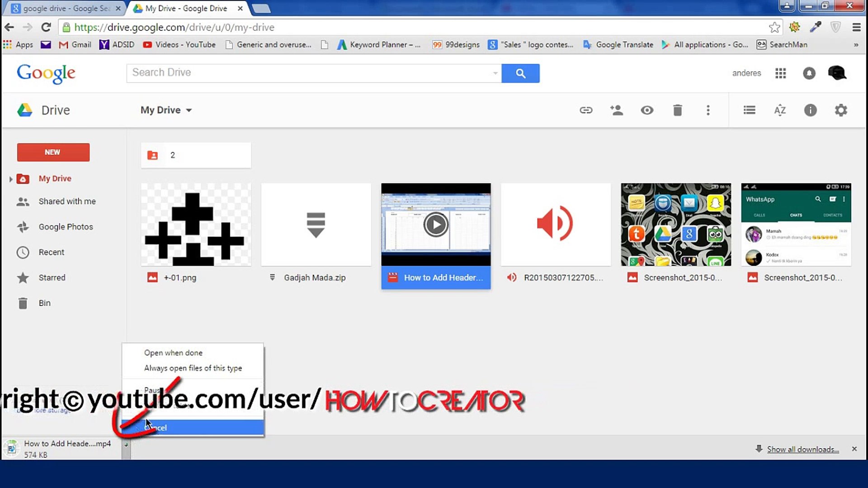Image resolution: width=868 pixels, height=488 pixels.
Task: Open Drive settings gear
Action: 840,110
